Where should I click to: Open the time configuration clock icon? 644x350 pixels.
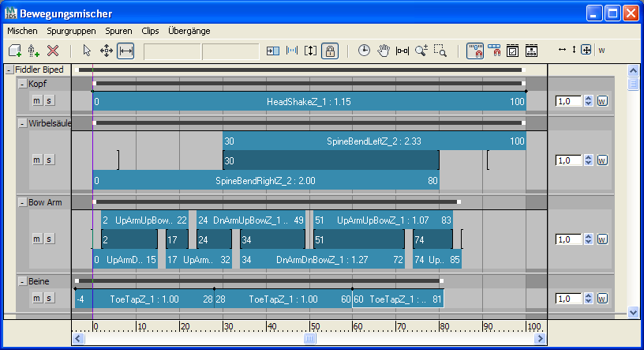pos(364,51)
